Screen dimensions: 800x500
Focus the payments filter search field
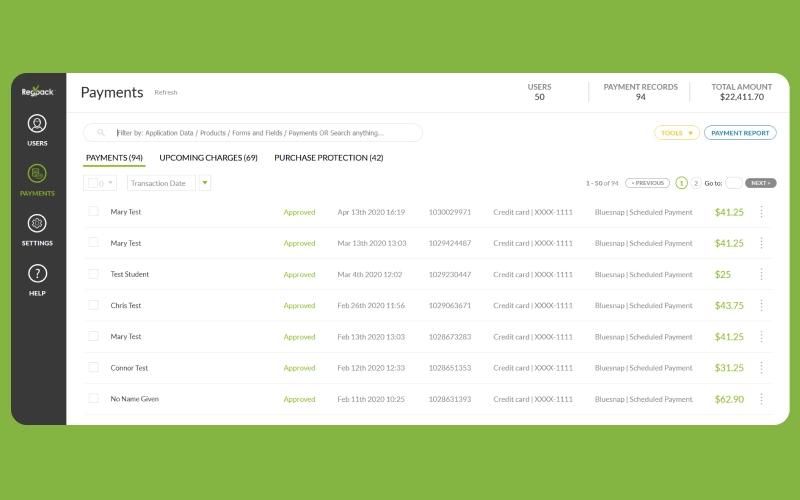click(x=253, y=133)
